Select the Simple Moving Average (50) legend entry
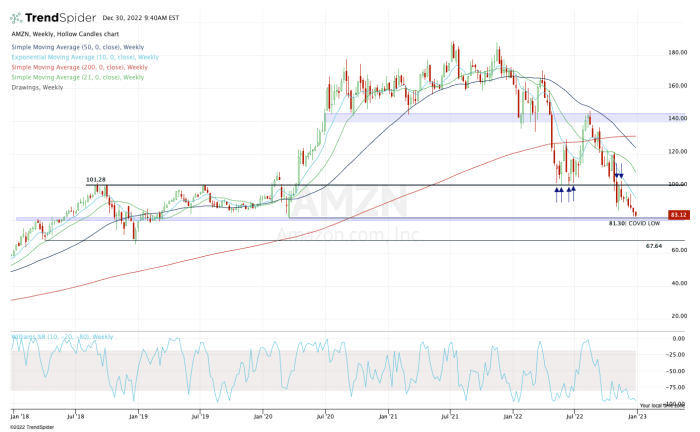The width and height of the screenshot is (700, 432). 78,47
